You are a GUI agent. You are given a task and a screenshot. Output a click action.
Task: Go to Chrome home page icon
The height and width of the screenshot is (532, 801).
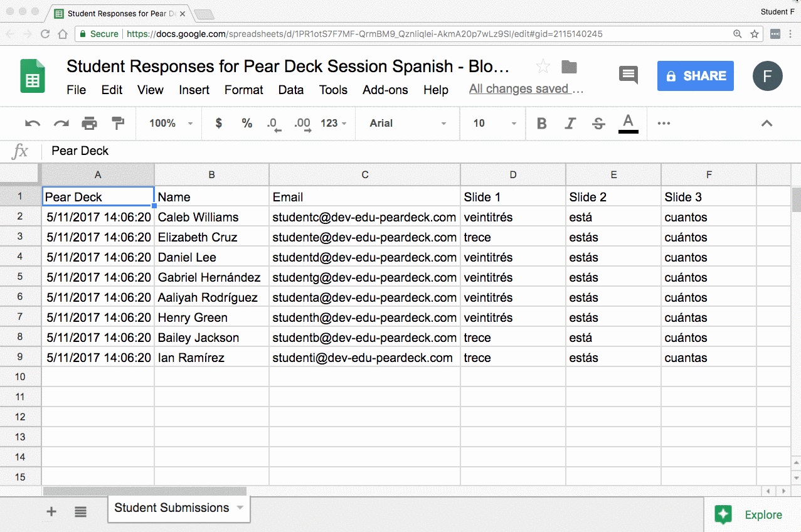coord(63,34)
